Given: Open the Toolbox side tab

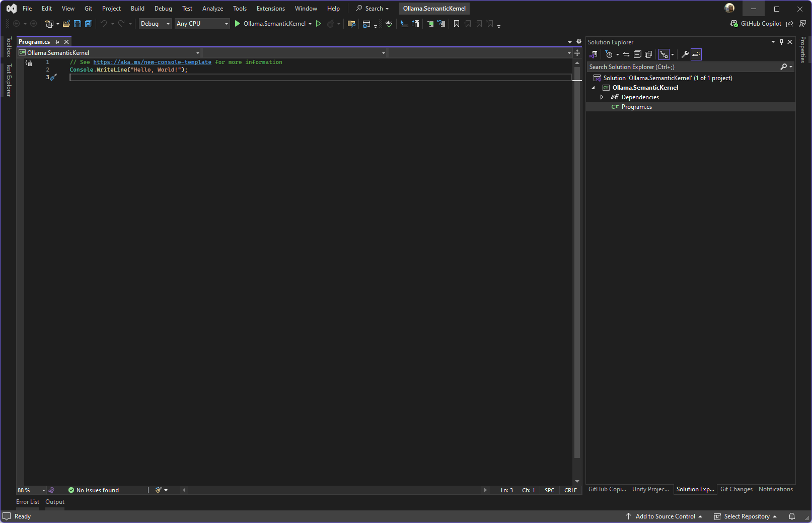Looking at the screenshot, I should point(9,47).
